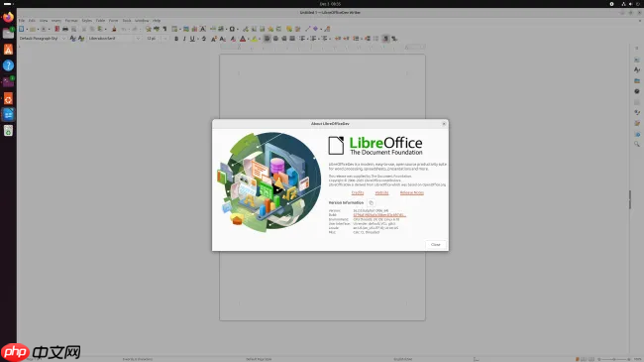Click the Insert Hyperlink icon

click(246, 29)
